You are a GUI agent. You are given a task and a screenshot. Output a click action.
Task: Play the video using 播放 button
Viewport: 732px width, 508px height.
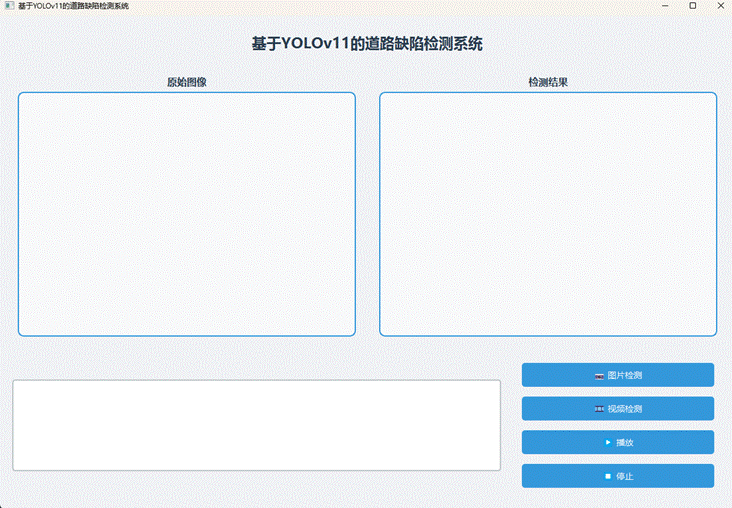point(618,442)
